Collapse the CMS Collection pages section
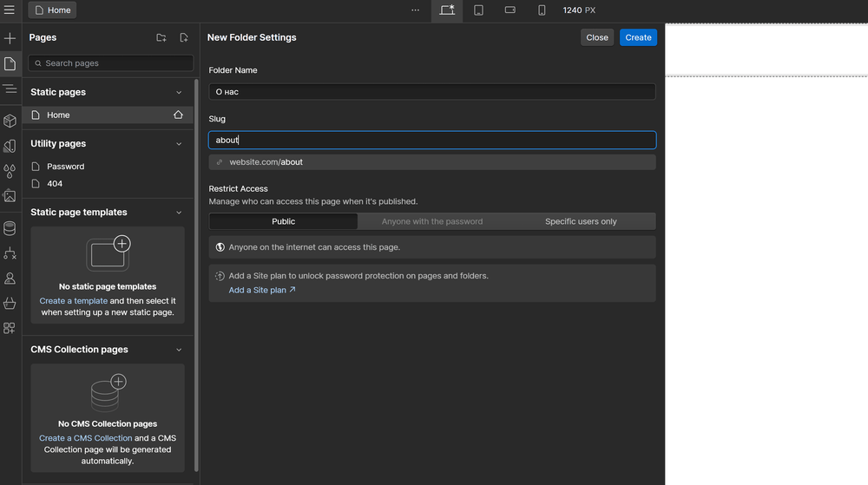The image size is (868, 485). [179, 350]
